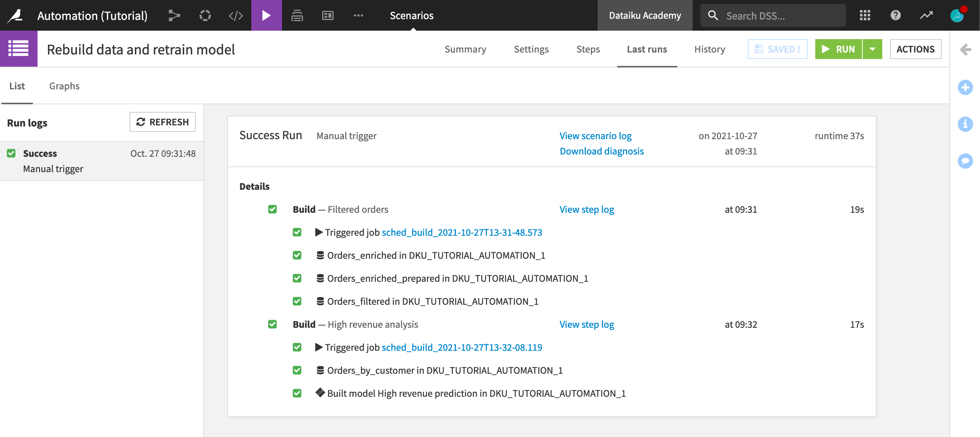Click the dataset icon beside Orders_by_customer
The height and width of the screenshot is (437, 980).
click(x=320, y=370)
